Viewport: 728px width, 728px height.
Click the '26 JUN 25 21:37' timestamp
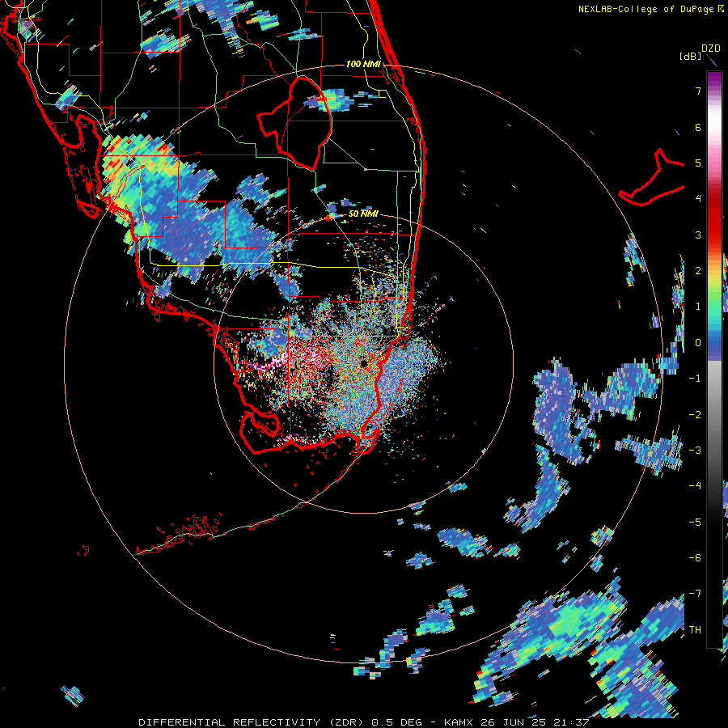coord(533,722)
